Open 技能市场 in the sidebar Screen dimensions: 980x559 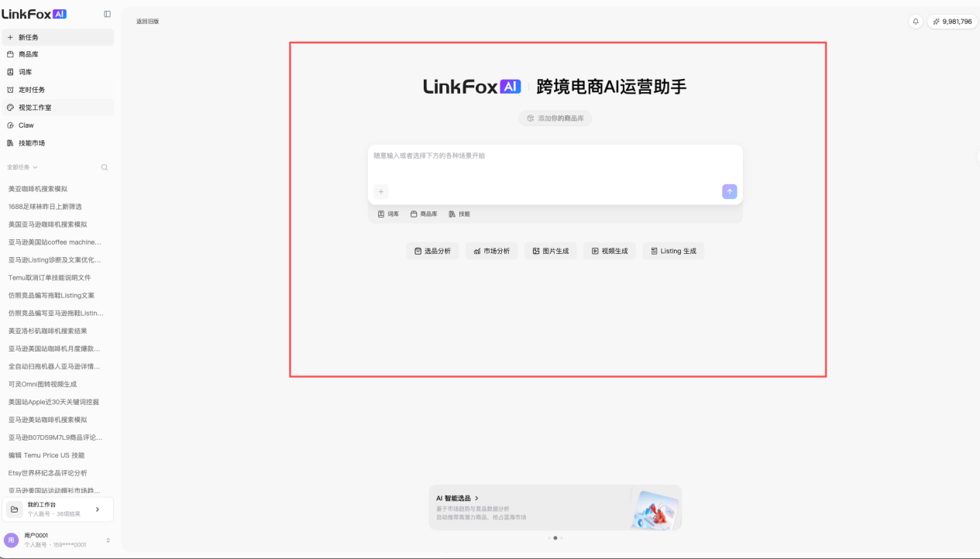coord(57,143)
